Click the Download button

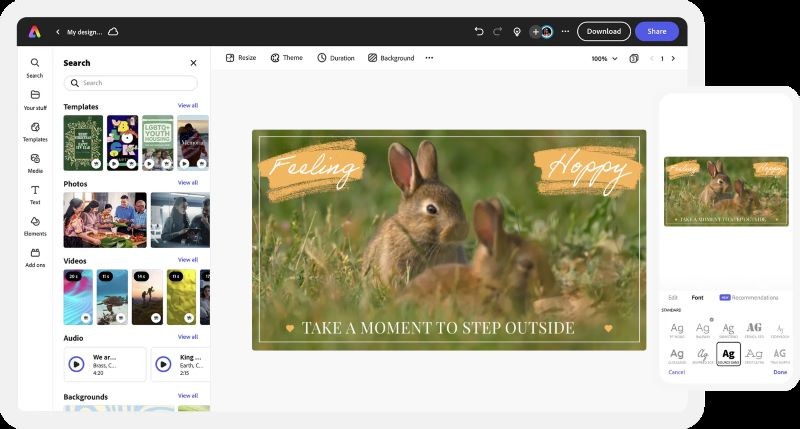(x=604, y=31)
